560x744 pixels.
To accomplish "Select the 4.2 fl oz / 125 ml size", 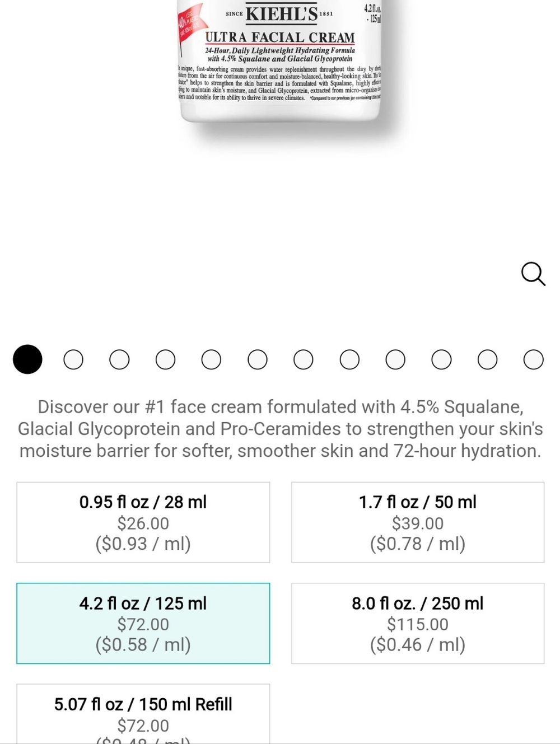I will pos(143,624).
